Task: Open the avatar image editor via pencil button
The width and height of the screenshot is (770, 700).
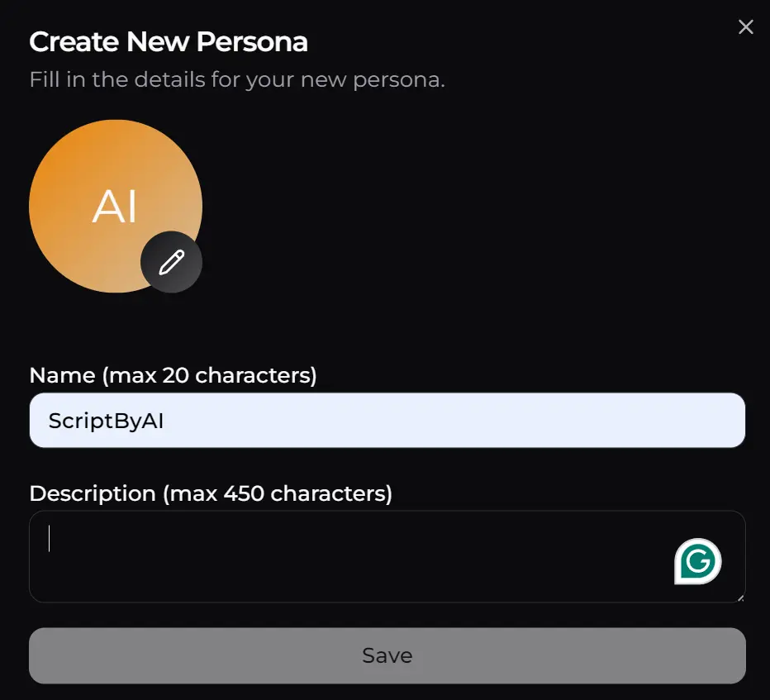Action: point(172,262)
